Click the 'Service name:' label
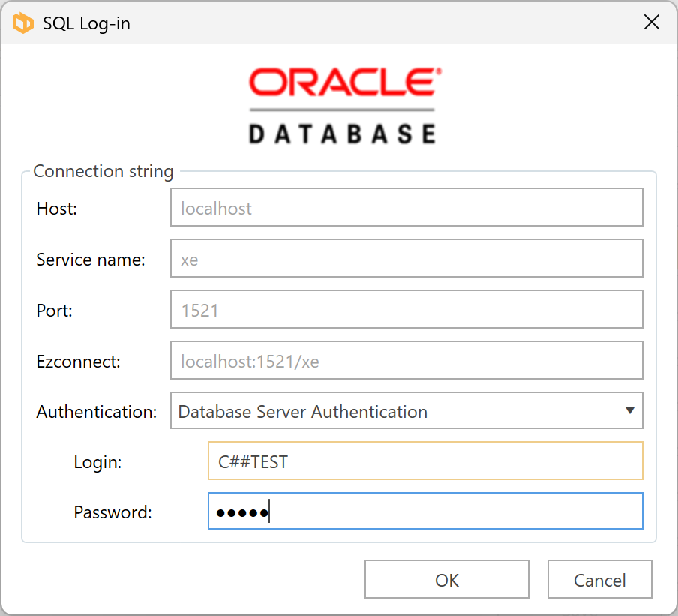This screenshot has height=616, width=678. pyautogui.click(x=91, y=260)
